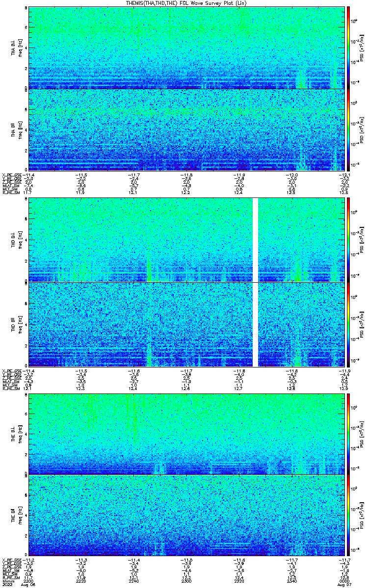The image size is (368, 588).
Task: Click R_RE_SM label beneath the THA panels
Action: [12, 193]
